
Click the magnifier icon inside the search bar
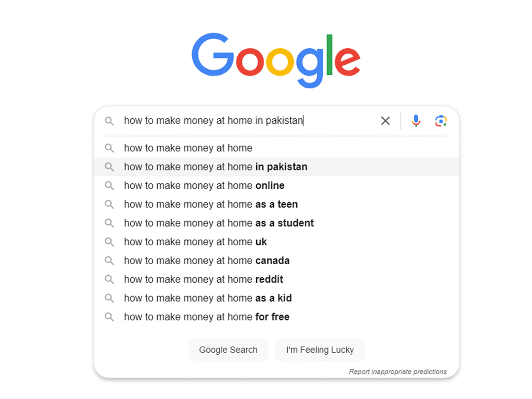[x=109, y=120]
